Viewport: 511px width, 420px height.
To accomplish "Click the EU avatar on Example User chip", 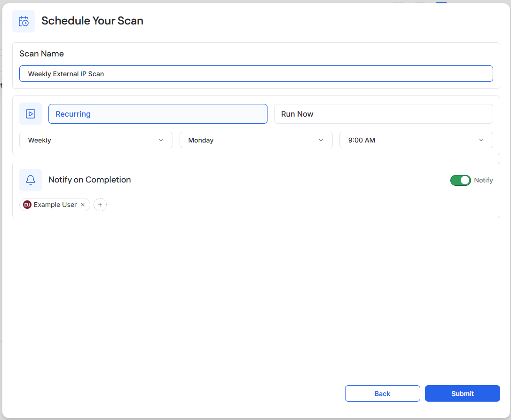I will point(27,205).
